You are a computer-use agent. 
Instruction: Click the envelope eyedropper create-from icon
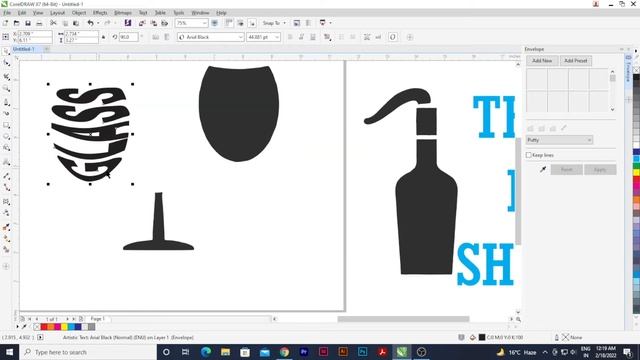(x=543, y=169)
